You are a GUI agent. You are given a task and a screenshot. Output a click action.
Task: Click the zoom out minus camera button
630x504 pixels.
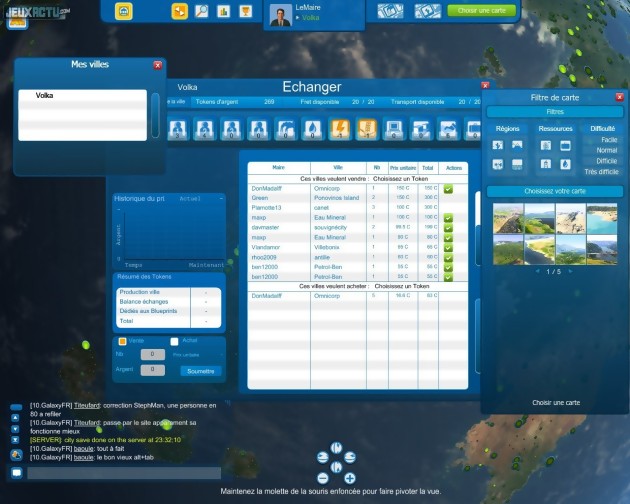tap(323, 478)
